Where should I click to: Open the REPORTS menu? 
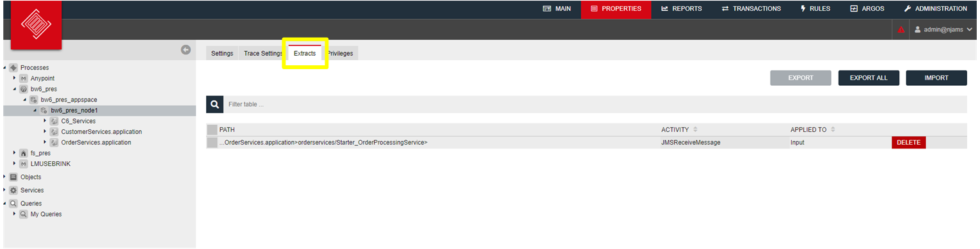pos(682,9)
